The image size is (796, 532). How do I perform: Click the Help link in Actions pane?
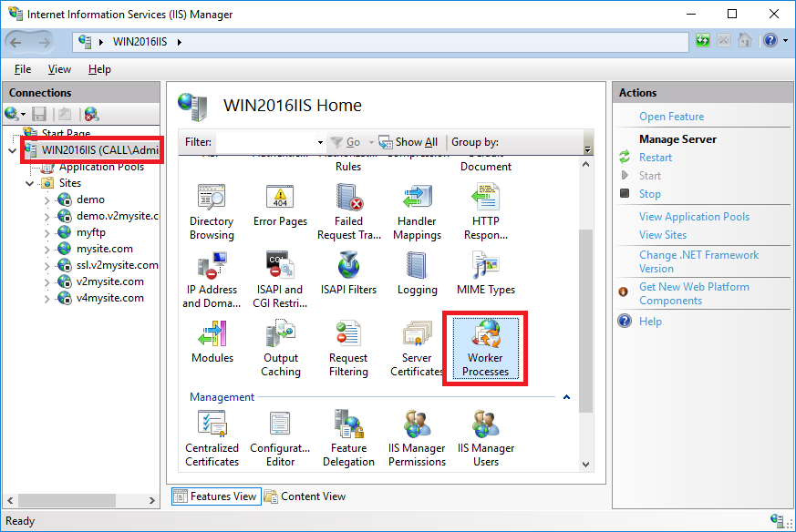click(650, 322)
